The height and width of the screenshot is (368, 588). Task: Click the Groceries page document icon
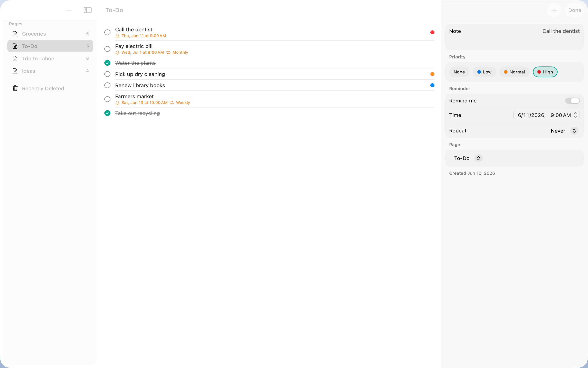(15, 34)
